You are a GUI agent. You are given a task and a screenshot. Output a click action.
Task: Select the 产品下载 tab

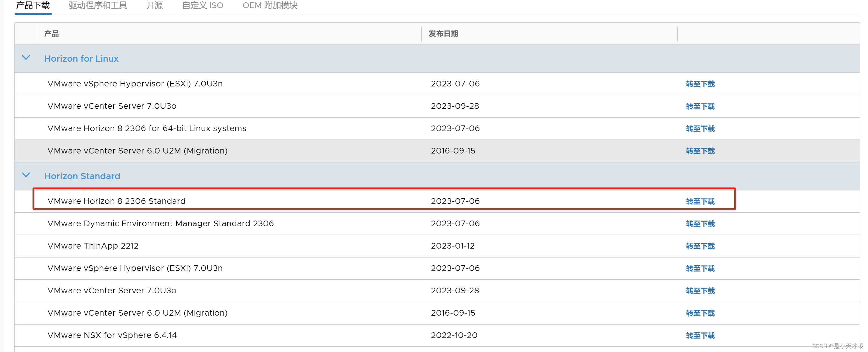pos(32,5)
